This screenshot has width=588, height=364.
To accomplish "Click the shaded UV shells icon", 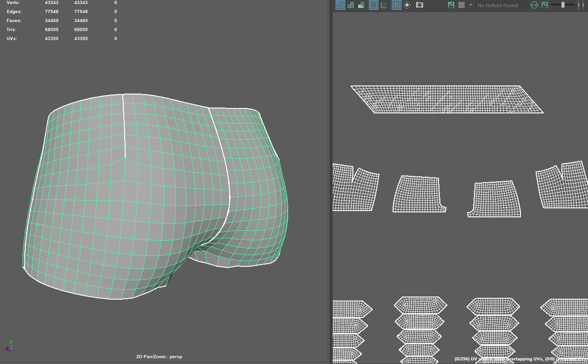I will tap(351, 5).
